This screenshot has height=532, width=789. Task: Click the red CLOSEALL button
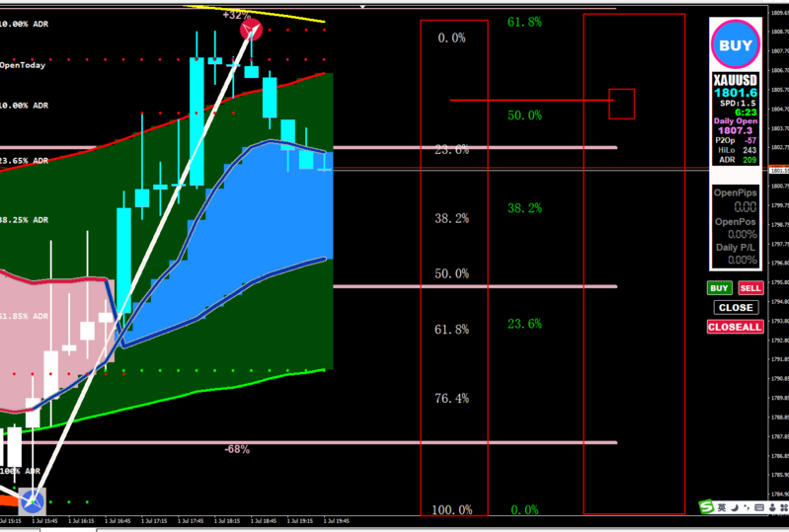coord(735,327)
